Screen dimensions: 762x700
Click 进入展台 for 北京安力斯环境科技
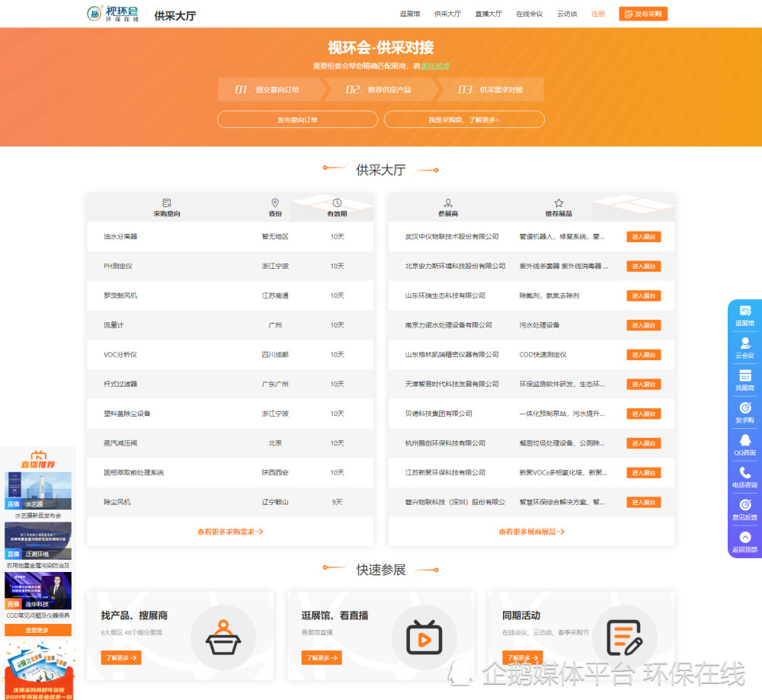pos(643,266)
